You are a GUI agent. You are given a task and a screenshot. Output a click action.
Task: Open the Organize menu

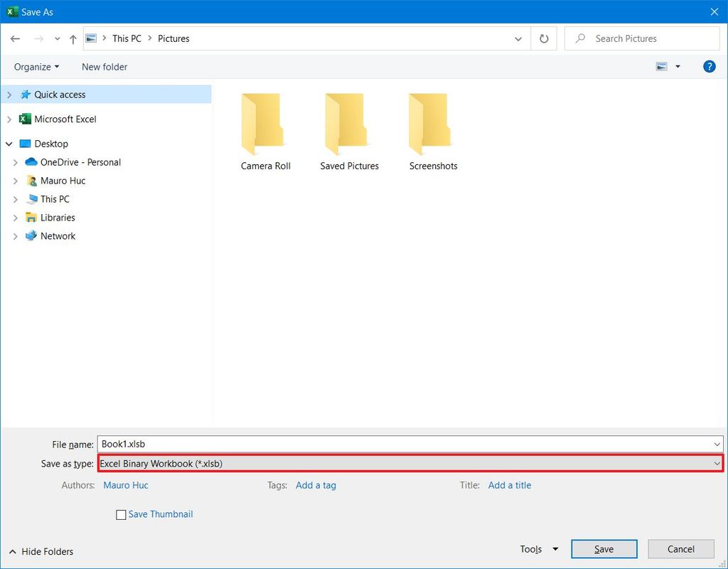point(34,66)
